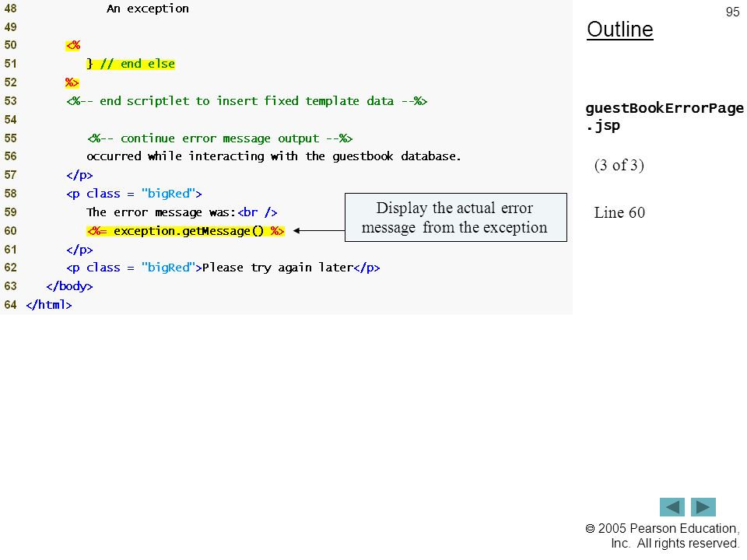The height and width of the screenshot is (560, 747).
Task: Click slide number 95
Action: (x=732, y=12)
